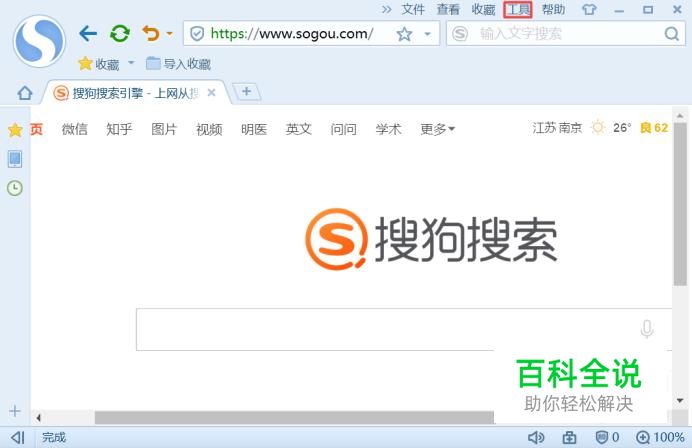
Task: Expand hidden menus with double chevron
Action: click(x=387, y=9)
